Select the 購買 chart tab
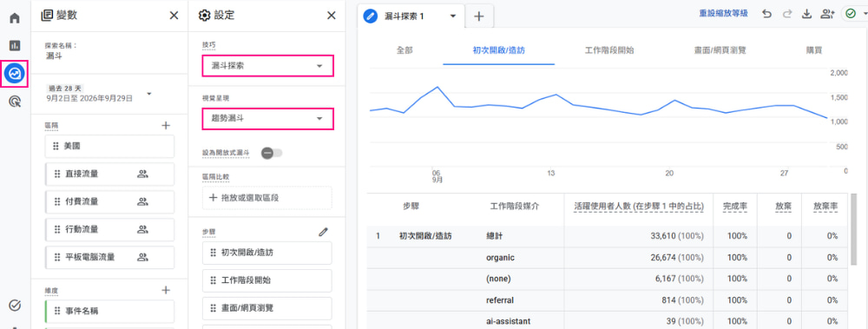 tap(814, 49)
